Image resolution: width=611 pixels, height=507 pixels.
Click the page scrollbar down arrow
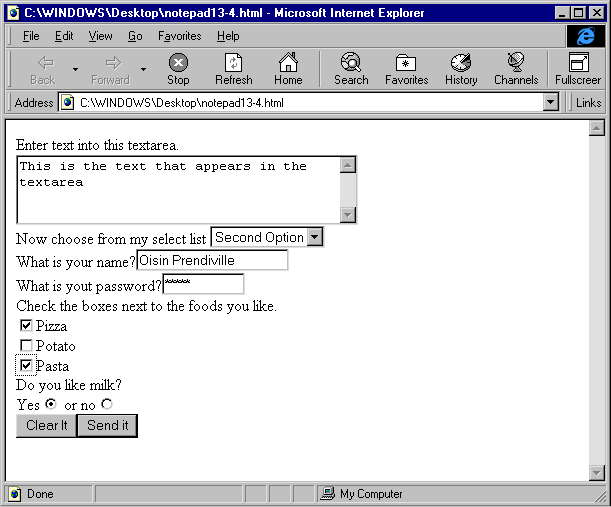pos(597,473)
